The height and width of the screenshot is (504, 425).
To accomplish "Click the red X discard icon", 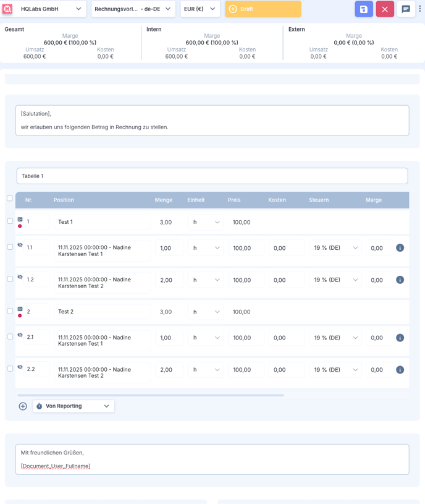I will [385, 9].
